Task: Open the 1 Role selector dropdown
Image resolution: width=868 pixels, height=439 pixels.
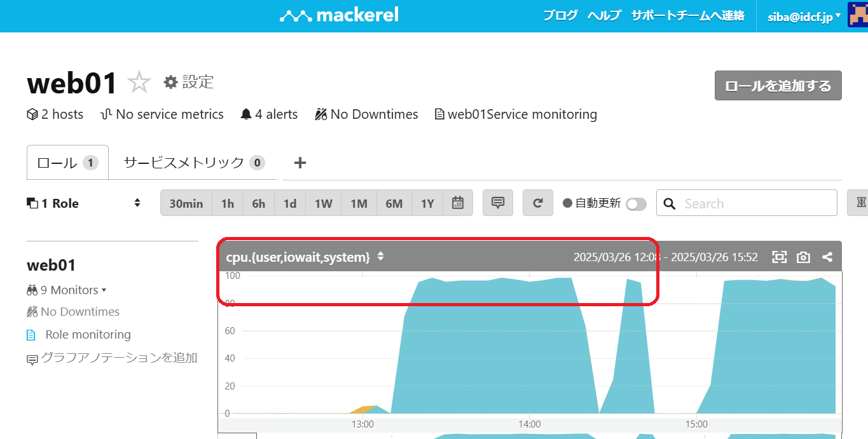Action: [84, 203]
